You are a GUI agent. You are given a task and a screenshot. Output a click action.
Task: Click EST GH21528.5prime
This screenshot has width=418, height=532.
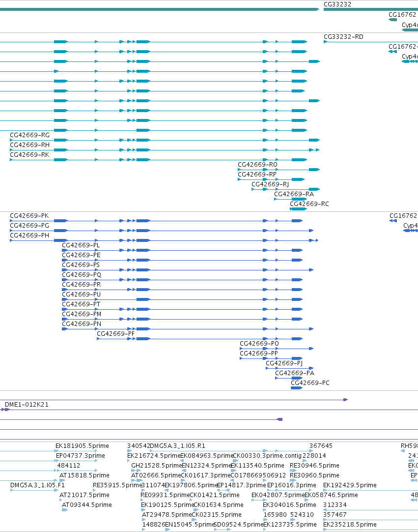coord(157,466)
